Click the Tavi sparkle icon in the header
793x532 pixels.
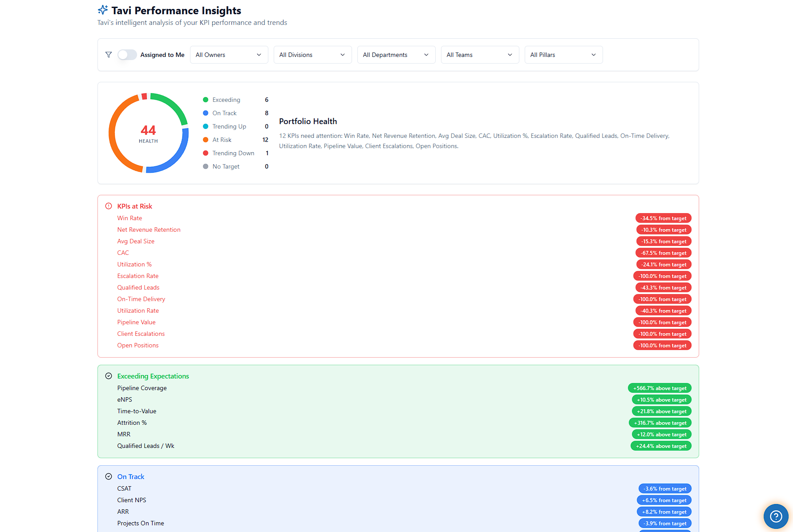[x=103, y=10]
